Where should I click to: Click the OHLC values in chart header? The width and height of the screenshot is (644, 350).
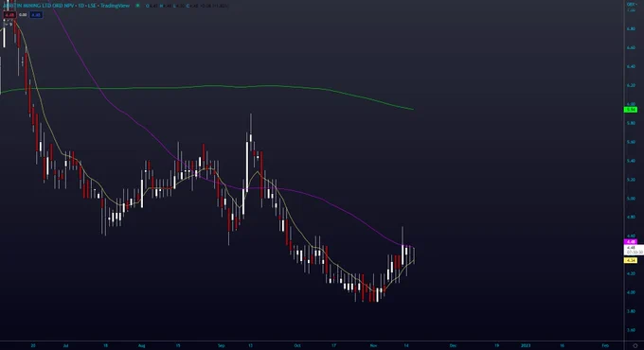[x=188, y=6]
